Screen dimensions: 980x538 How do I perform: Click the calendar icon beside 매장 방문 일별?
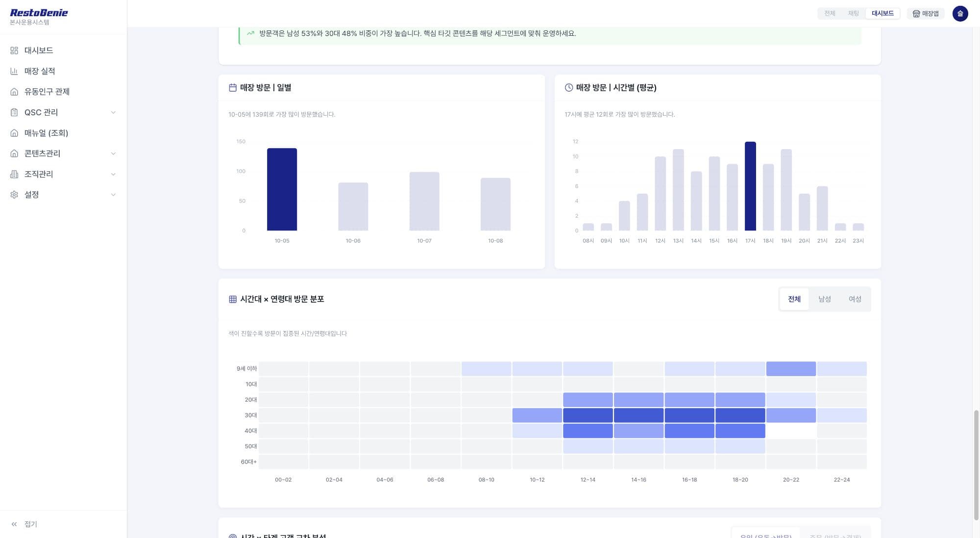pos(233,88)
